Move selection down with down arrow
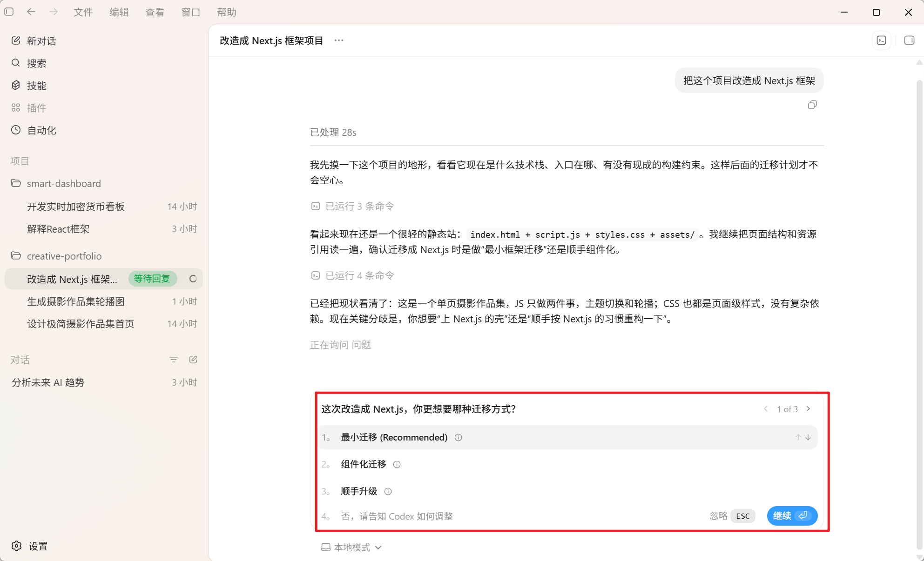 point(808,437)
